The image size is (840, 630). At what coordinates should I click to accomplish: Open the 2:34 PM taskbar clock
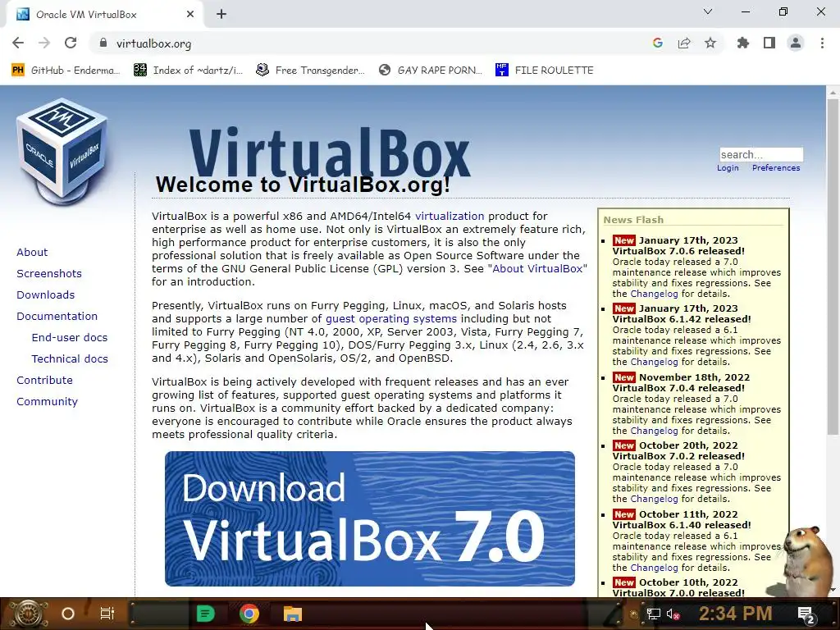[736, 614]
